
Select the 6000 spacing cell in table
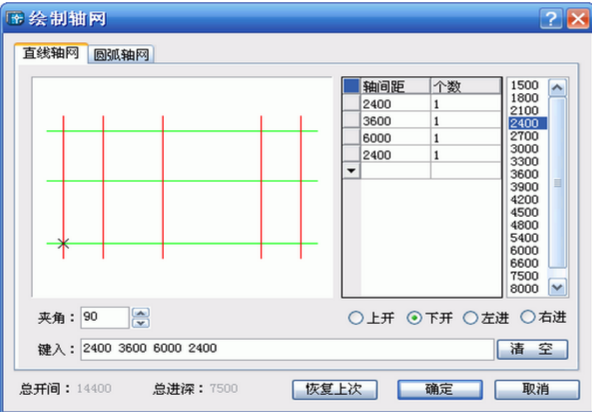tap(395, 137)
